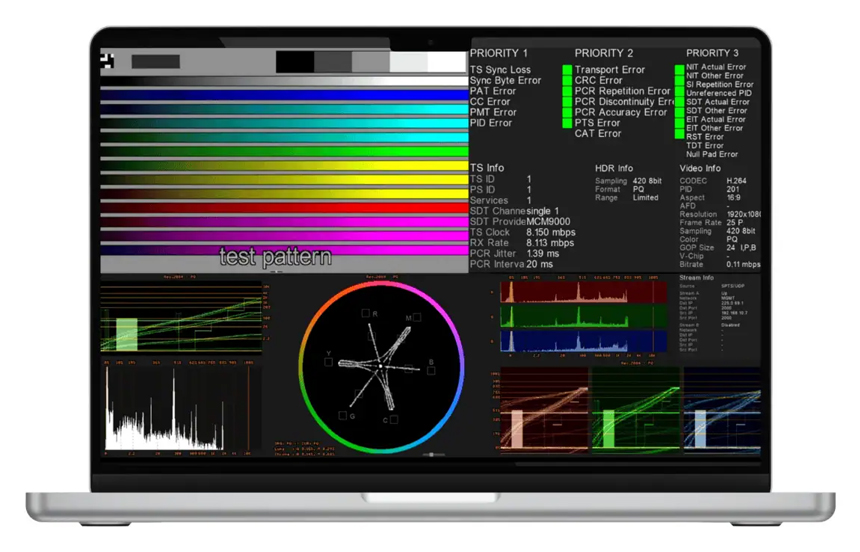The image size is (860, 552).
Task: Click the G target box on vectorscope
Action: click(343, 415)
